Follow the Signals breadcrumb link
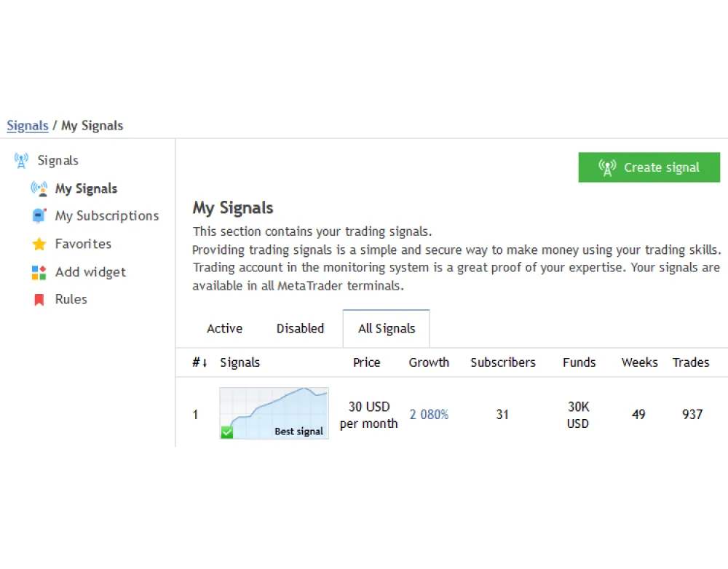728x569 pixels. [x=28, y=126]
